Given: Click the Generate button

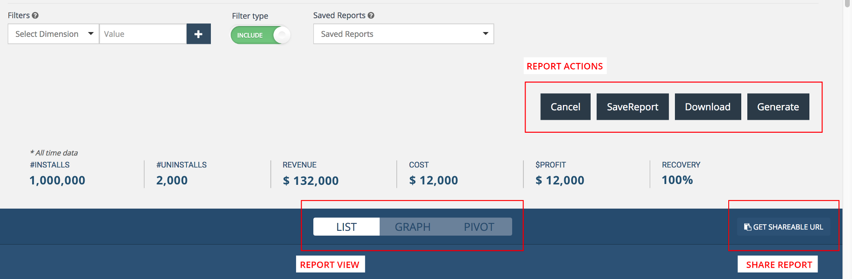Looking at the screenshot, I should coord(778,107).
